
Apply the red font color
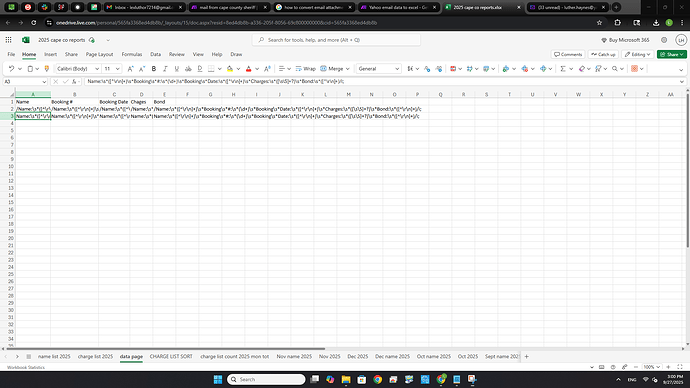(249, 69)
